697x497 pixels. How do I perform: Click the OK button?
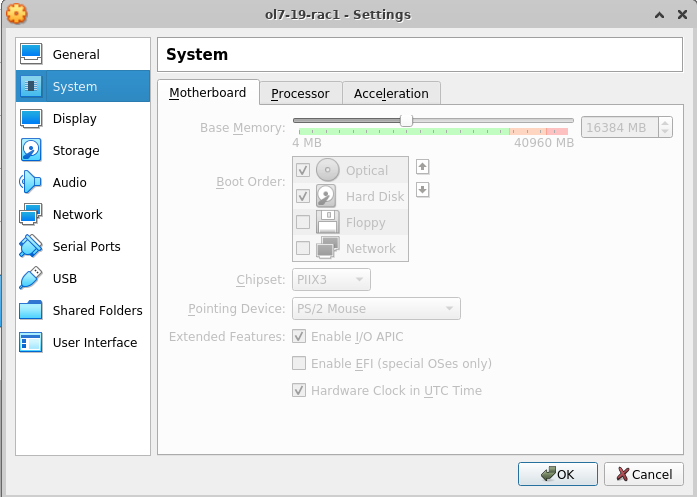click(557, 474)
